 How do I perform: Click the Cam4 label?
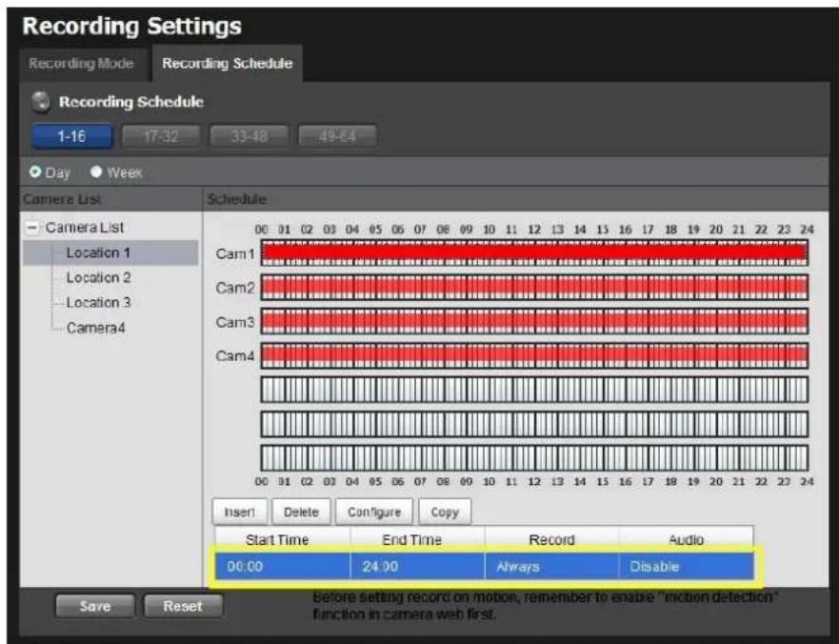point(235,356)
